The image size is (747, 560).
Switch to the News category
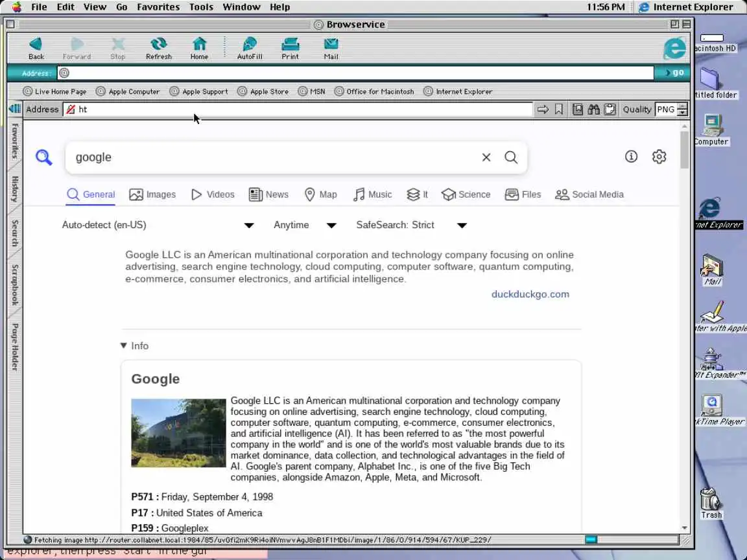(x=268, y=194)
